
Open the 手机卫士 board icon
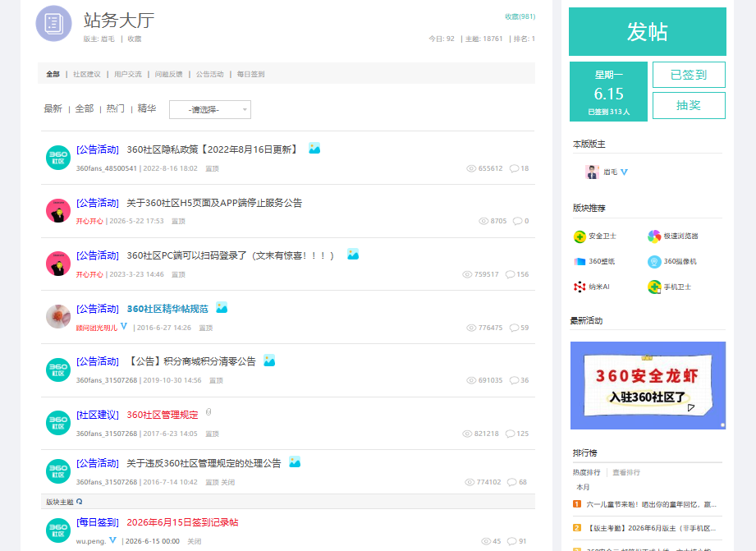coord(654,287)
